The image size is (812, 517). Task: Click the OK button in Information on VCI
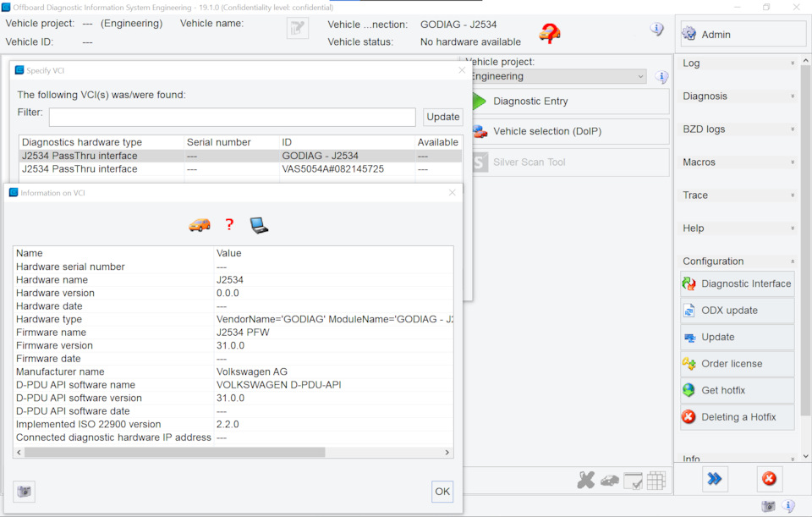point(442,491)
